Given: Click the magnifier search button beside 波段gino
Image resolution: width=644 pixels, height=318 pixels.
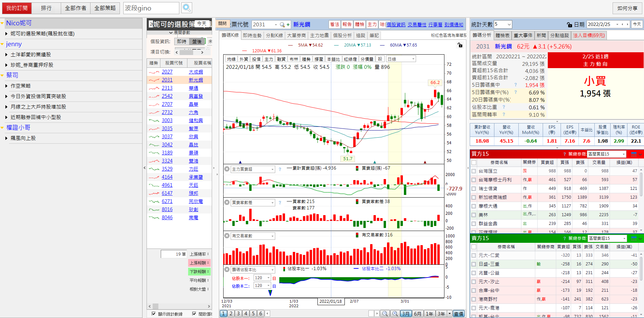Looking at the screenshot, I should click(186, 8).
